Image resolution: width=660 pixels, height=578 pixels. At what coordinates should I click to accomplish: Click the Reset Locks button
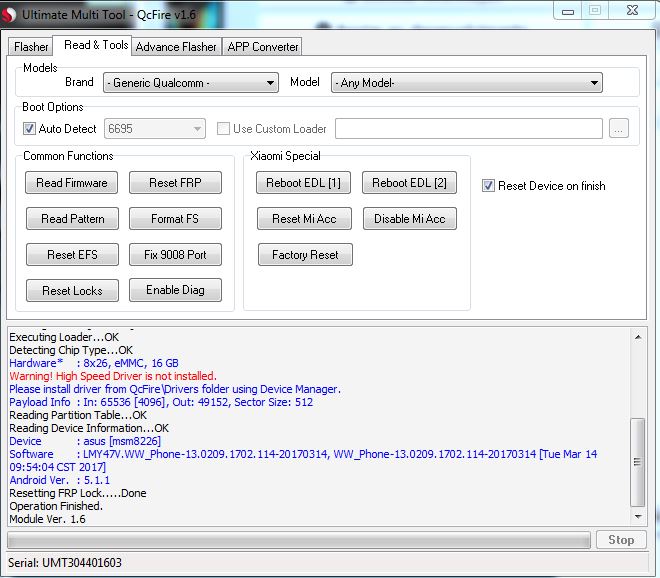pos(72,290)
